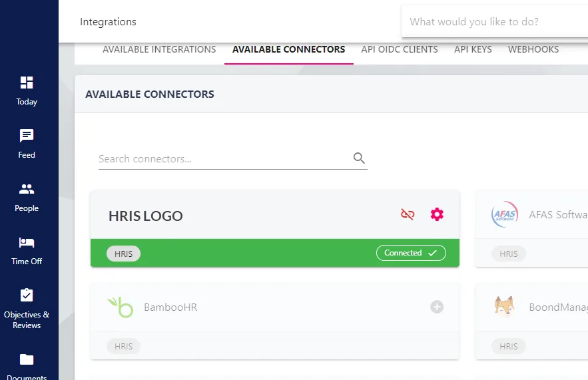Click the HRIS LOGO title text

click(x=145, y=216)
